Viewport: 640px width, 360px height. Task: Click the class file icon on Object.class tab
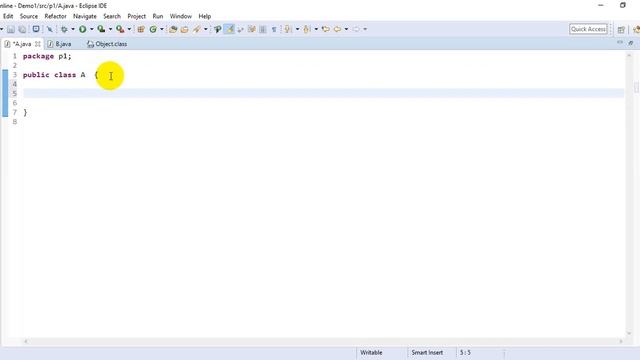pos(90,44)
